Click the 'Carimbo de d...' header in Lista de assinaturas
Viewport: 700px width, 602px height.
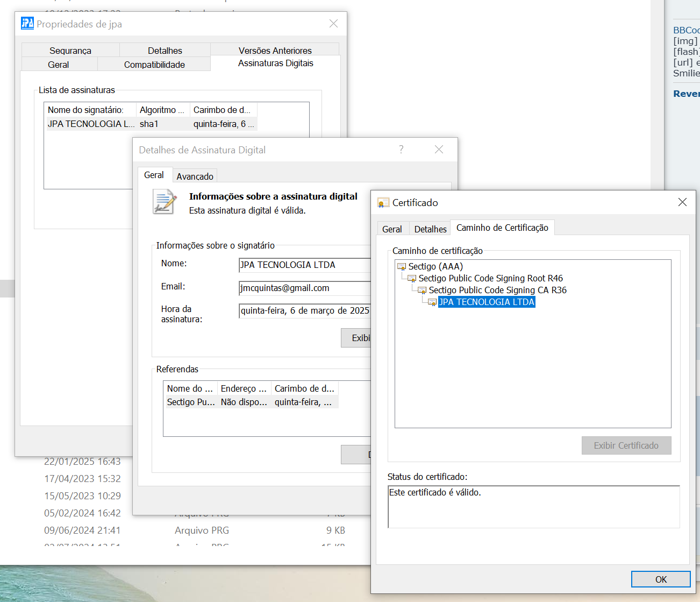pyautogui.click(x=224, y=110)
